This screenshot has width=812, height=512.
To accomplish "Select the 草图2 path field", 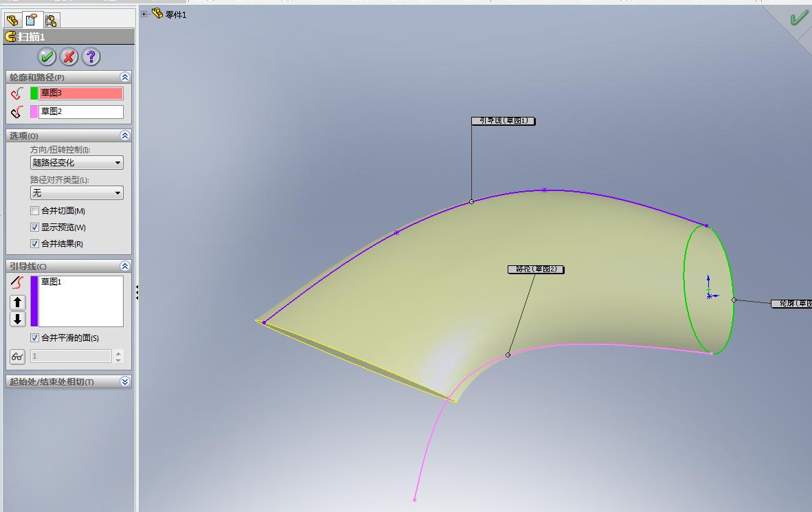I will (81, 111).
